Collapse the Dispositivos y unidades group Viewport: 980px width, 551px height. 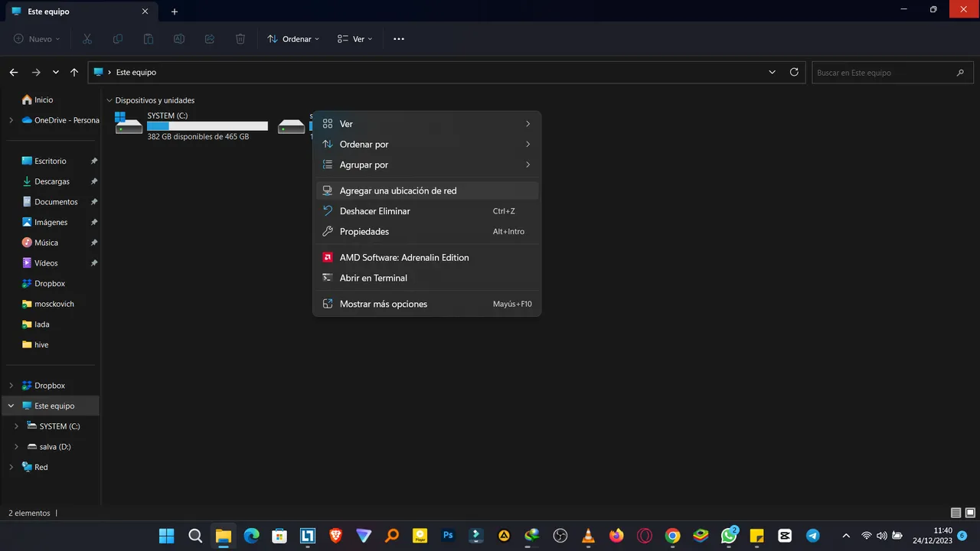pos(109,100)
